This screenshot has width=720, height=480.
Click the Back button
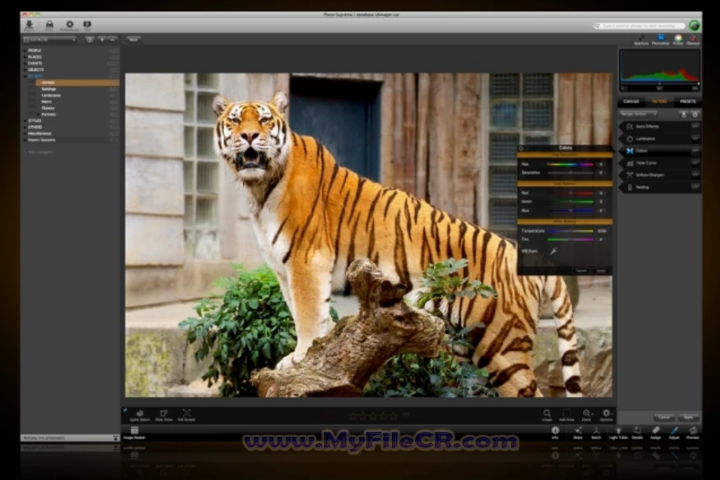click(x=133, y=40)
